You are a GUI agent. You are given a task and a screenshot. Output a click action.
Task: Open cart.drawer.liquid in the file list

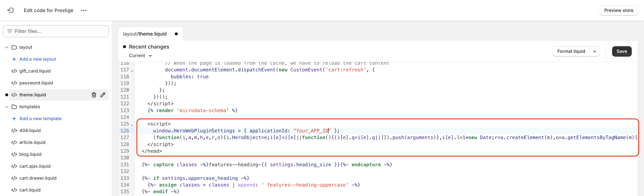(38, 178)
